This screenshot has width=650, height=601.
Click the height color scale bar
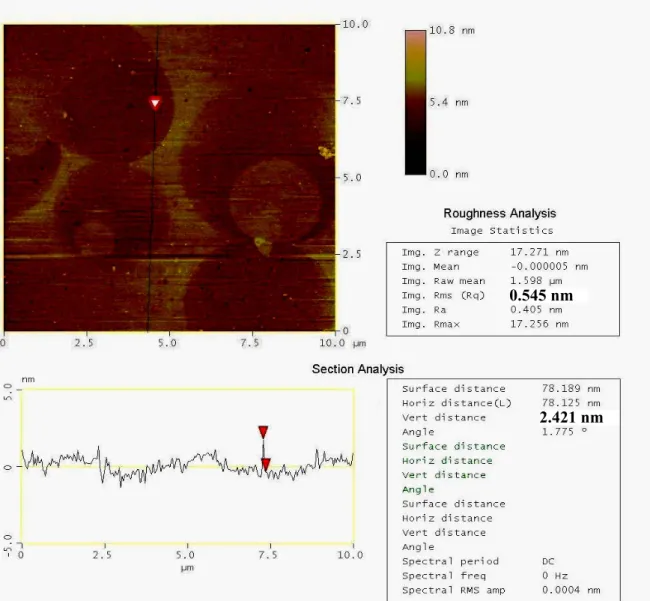(415, 102)
